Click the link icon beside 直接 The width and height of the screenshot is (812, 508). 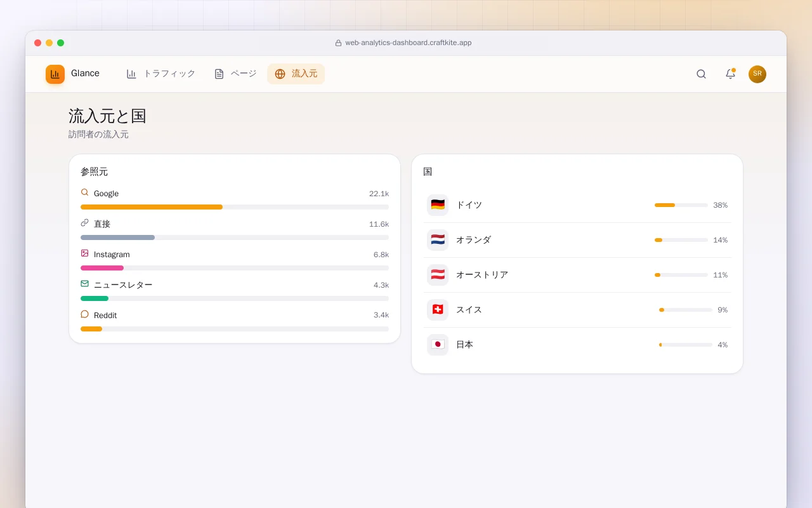point(84,223)
